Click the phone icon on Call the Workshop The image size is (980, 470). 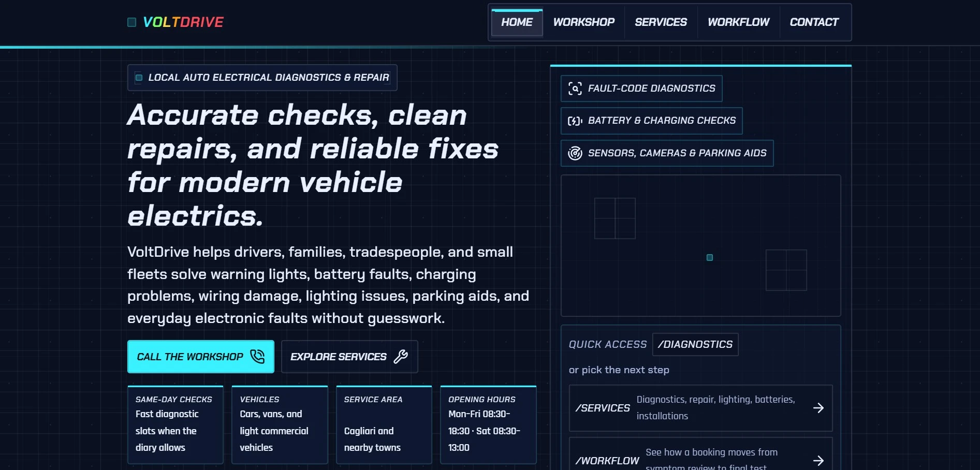[x=257, y=357]
